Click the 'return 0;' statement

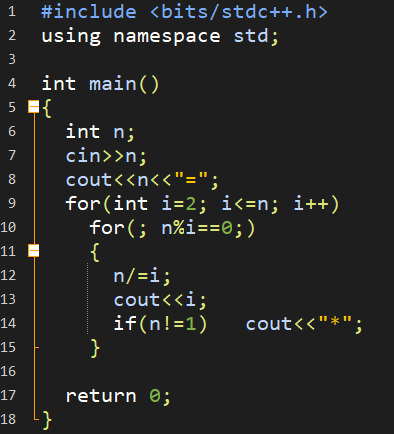118,396
